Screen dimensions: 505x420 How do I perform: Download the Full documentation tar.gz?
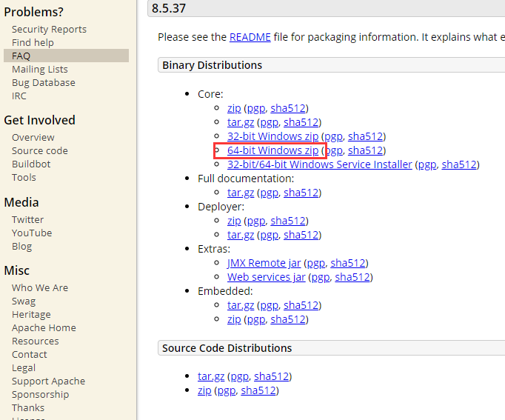pos(241,193)
